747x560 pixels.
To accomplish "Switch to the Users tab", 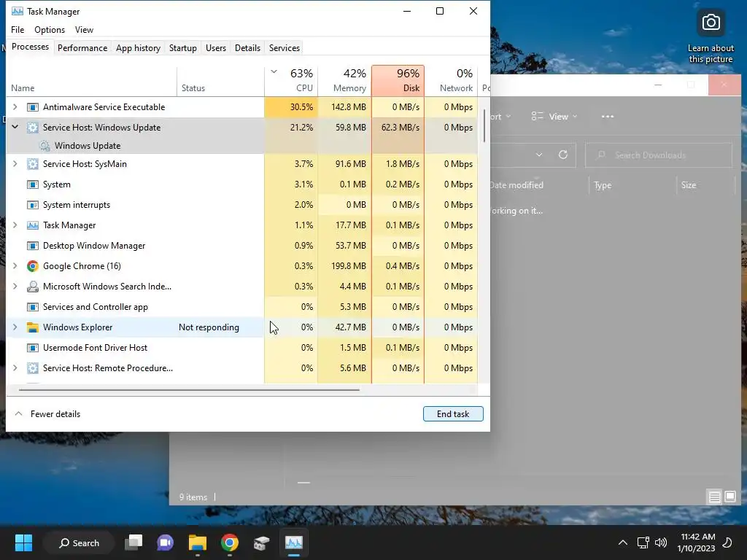I will 216,48.
